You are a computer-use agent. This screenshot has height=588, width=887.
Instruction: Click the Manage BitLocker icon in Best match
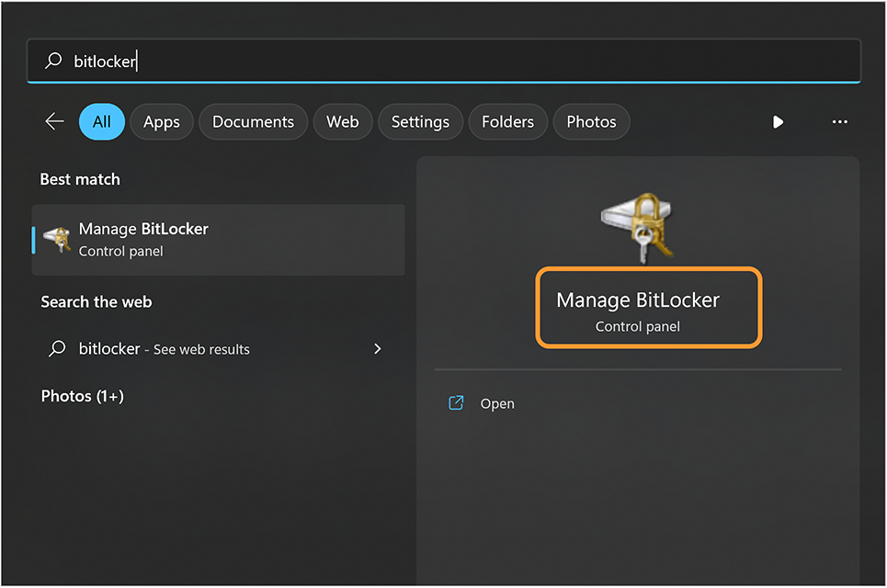point(59,239)
